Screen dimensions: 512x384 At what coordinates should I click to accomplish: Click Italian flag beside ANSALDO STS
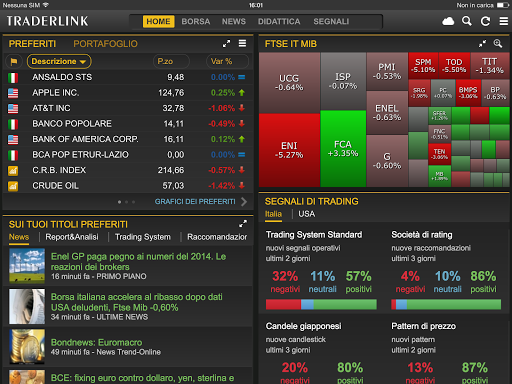tap(13, 78)
